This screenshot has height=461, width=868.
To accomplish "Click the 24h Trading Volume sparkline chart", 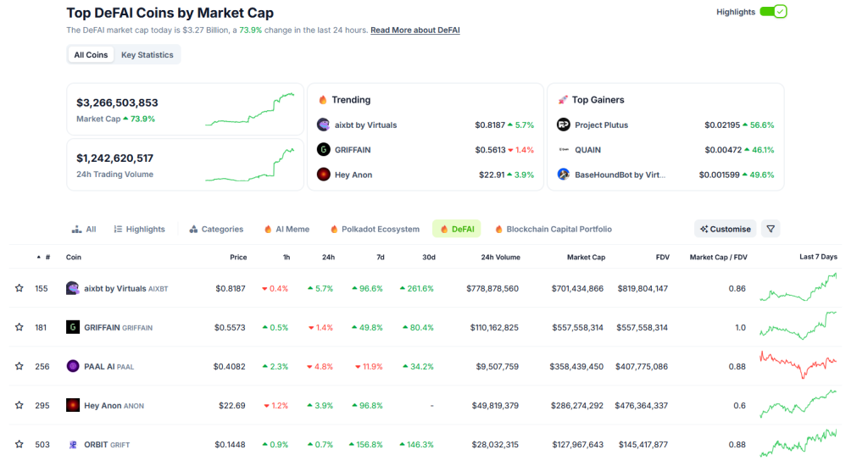I will (250, 164).
